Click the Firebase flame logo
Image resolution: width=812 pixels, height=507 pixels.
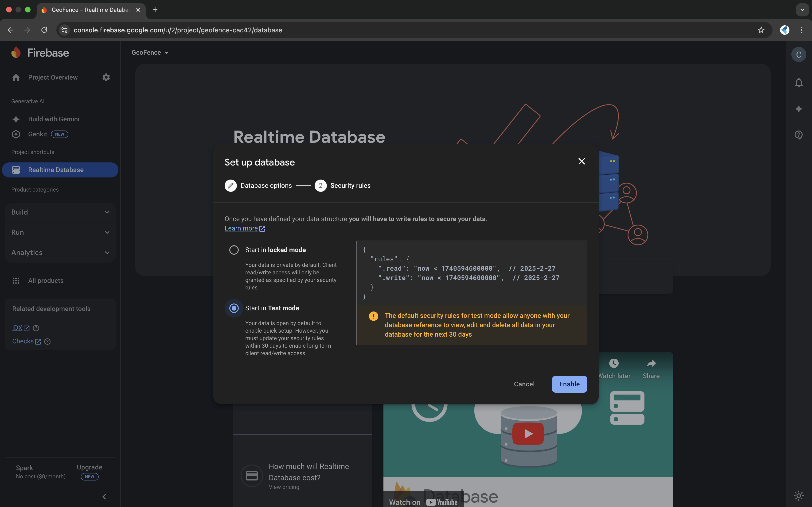point(16,53)
